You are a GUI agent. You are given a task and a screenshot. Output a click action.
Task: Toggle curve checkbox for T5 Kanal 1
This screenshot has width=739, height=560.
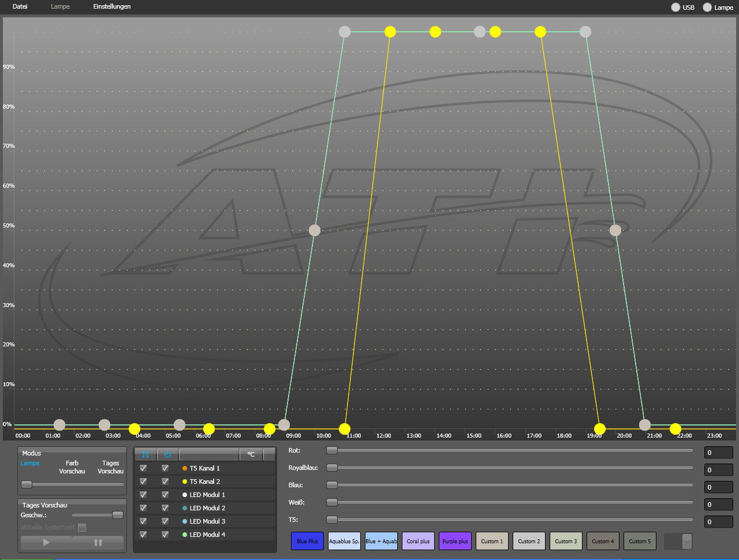pyautogui.click(x=143, y=468)
